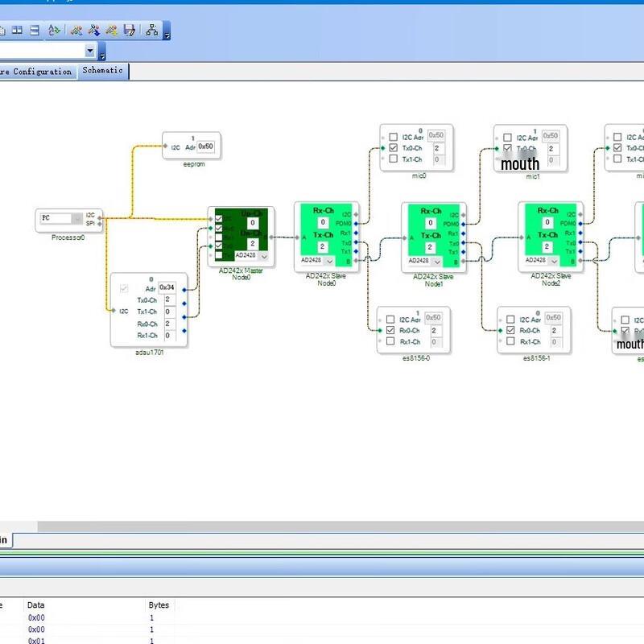
Task: Click the adau1701 Adr field showing 0x34
Action: pos(167,287)
